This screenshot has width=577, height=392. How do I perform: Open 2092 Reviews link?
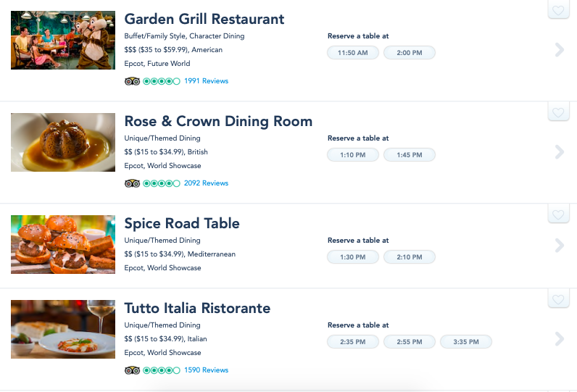(x=206, y=183)
